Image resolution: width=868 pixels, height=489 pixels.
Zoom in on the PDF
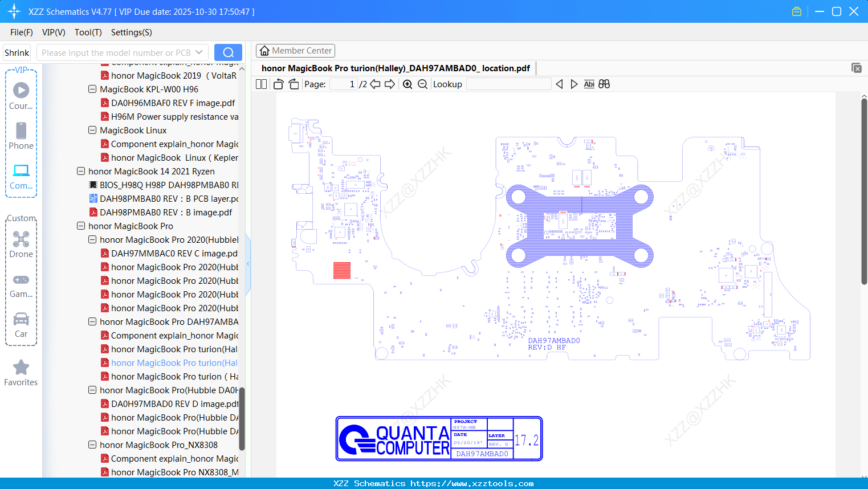tap(407, 84)
